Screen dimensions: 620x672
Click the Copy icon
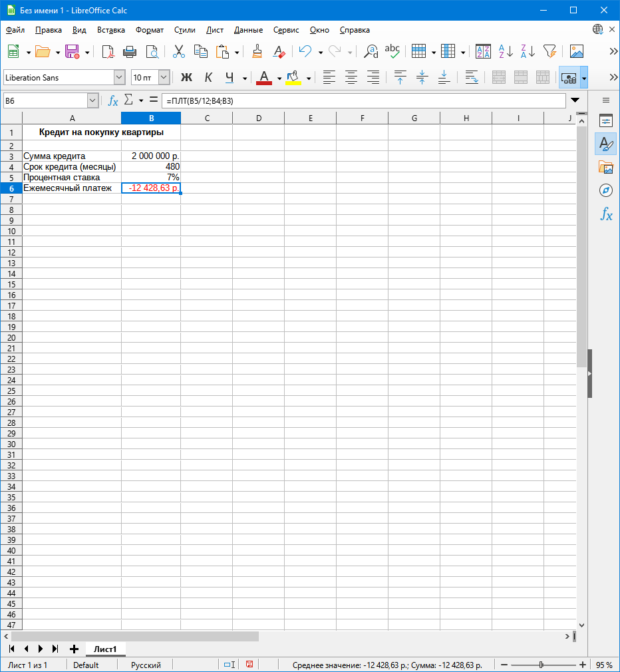tap(200, 52)
